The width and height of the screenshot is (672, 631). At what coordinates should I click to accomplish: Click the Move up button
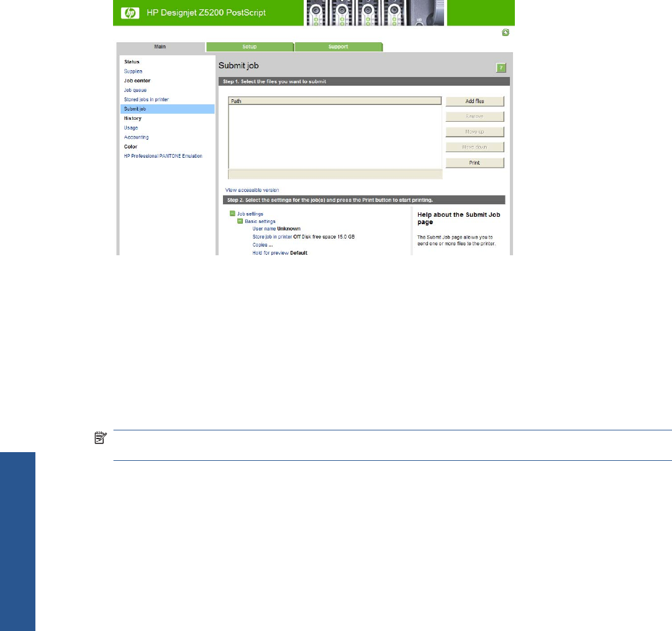click(x=475, y=132)
